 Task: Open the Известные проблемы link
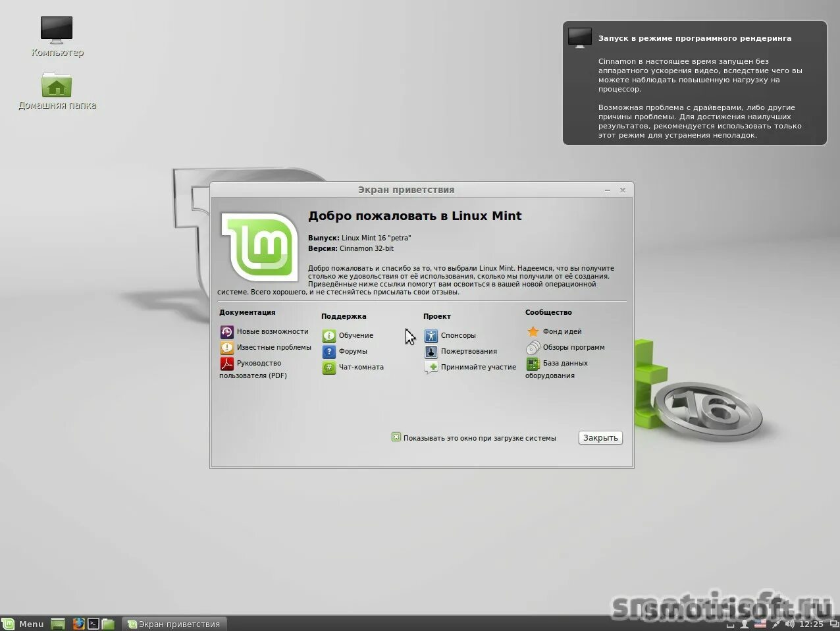(x=274, y=347)
